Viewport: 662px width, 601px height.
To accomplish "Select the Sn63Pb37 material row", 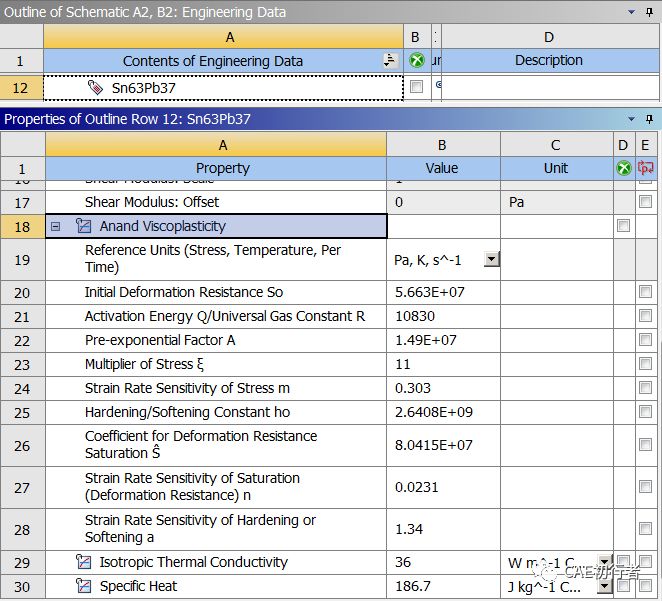I will (223, 88).
